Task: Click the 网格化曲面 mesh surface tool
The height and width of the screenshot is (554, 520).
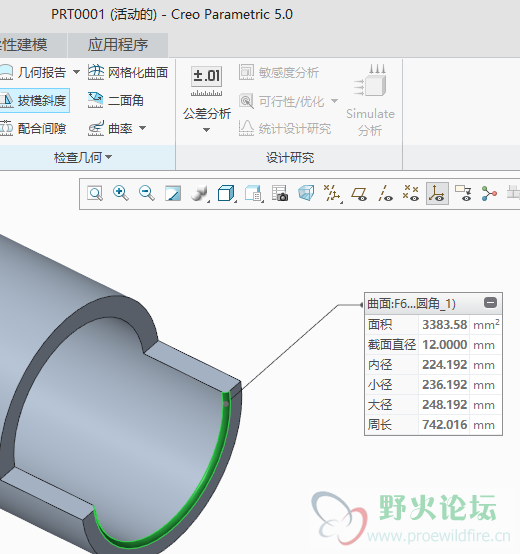Action: pyautogui.click(x=128, y=72)
